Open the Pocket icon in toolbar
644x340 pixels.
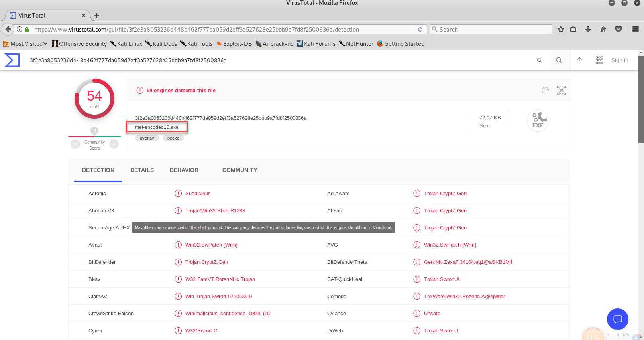(x=618, y=29)
